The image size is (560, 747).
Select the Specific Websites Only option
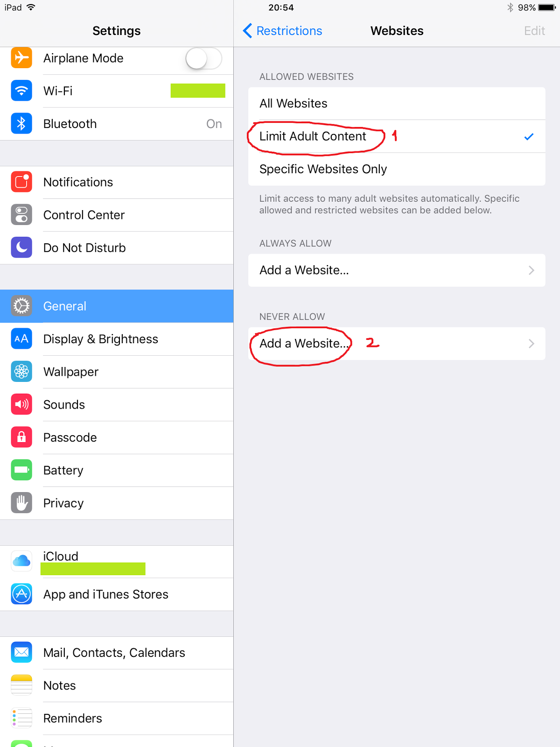coord(397,169)
